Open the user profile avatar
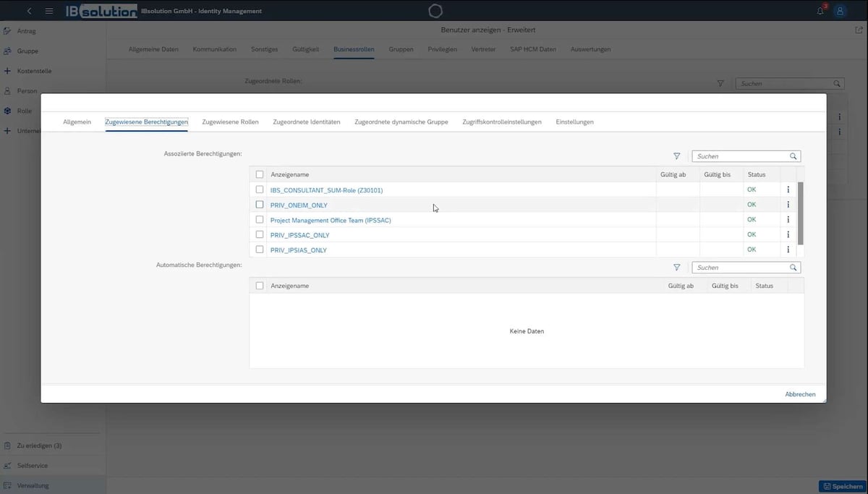868x494 pixels. 840,11
